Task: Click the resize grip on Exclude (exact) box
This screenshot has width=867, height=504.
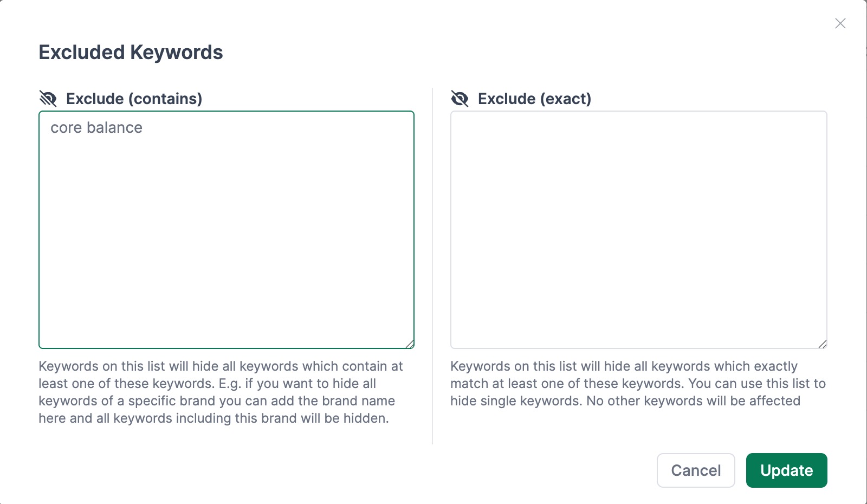Action: pyautogui.click(x=822, y=344)
